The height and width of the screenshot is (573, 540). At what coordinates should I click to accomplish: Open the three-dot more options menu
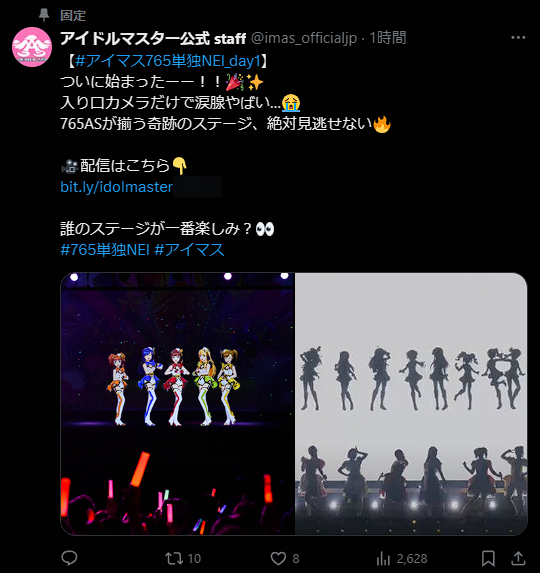click(x=518, y=38)
